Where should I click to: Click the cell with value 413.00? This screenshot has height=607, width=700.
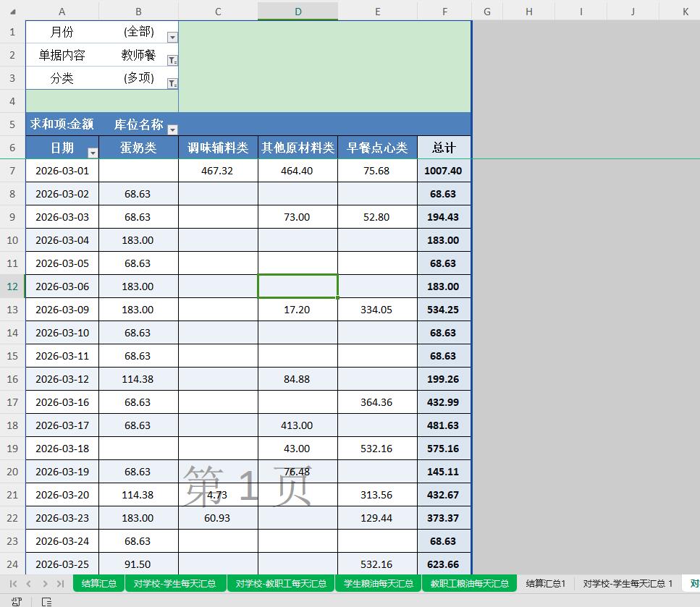coord(298,425)
